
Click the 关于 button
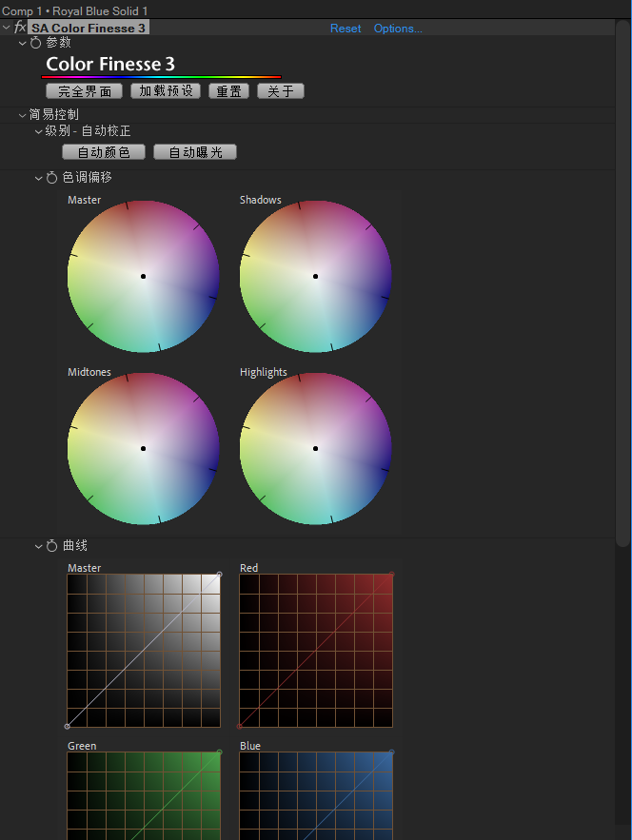[x=281, y=91]
